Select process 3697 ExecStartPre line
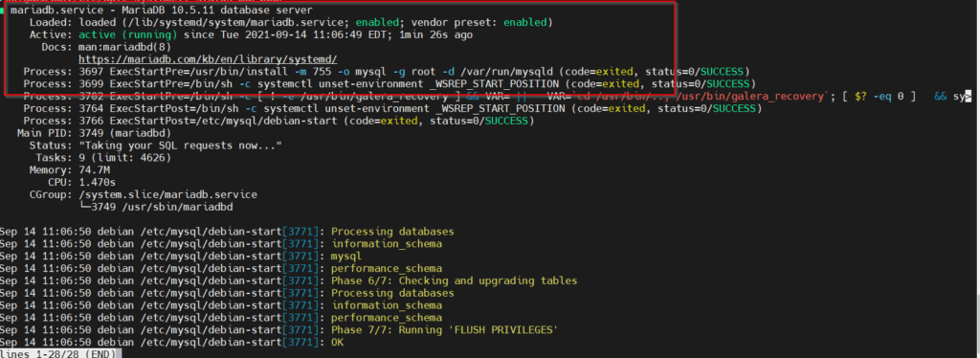Image resolution: width=980 pixels, height=358 pixels. (x=387, y=71)
